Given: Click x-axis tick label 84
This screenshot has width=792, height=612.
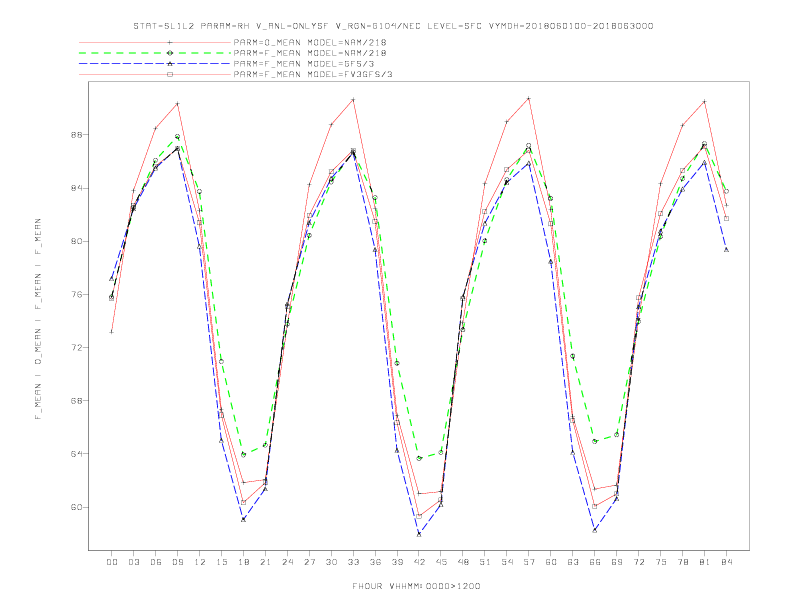Looking at the screenshot, I should 726,562.
